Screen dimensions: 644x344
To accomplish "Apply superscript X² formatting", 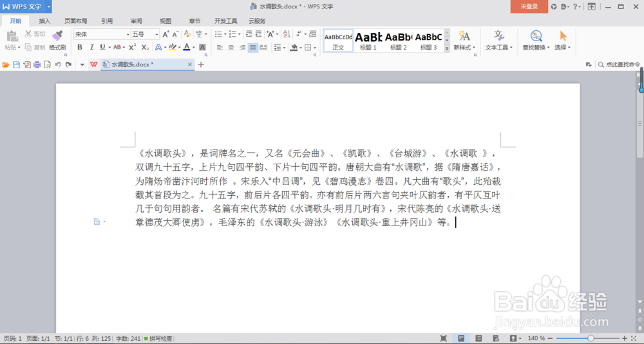I will (132, 47).
